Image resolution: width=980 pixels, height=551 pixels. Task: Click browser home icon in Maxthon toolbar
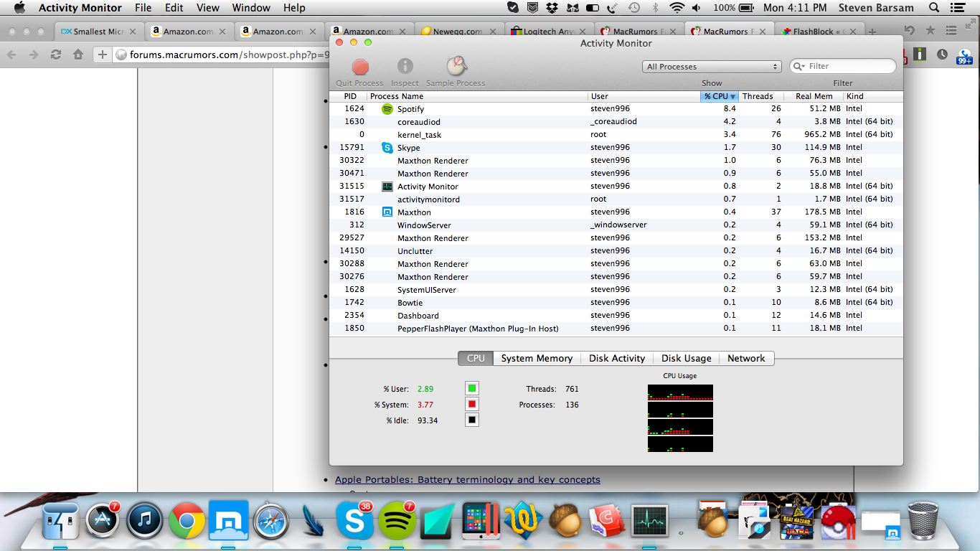click(78, 55)
